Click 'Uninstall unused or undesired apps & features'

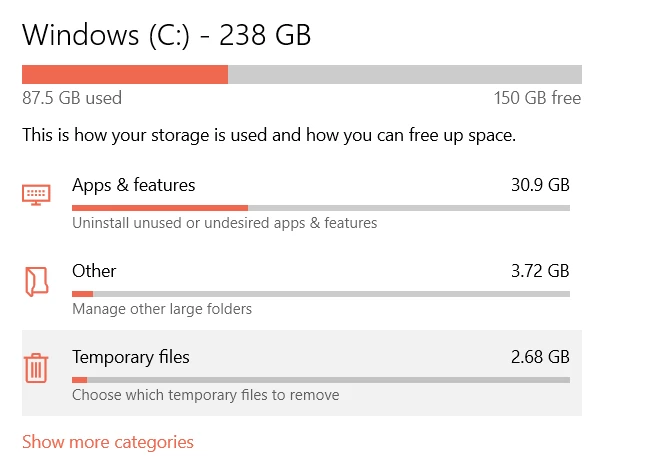click(x=224, y=223)
